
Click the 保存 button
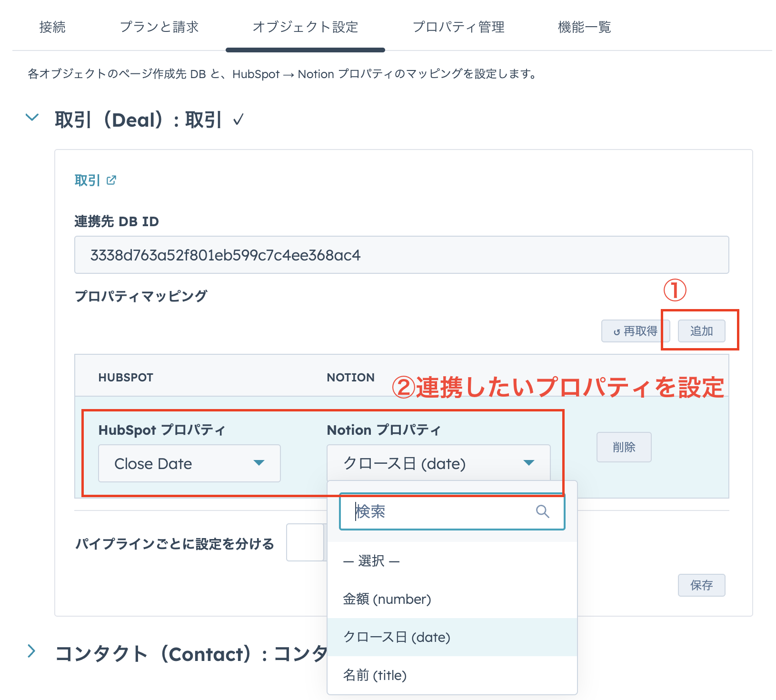tap(701, 585)
